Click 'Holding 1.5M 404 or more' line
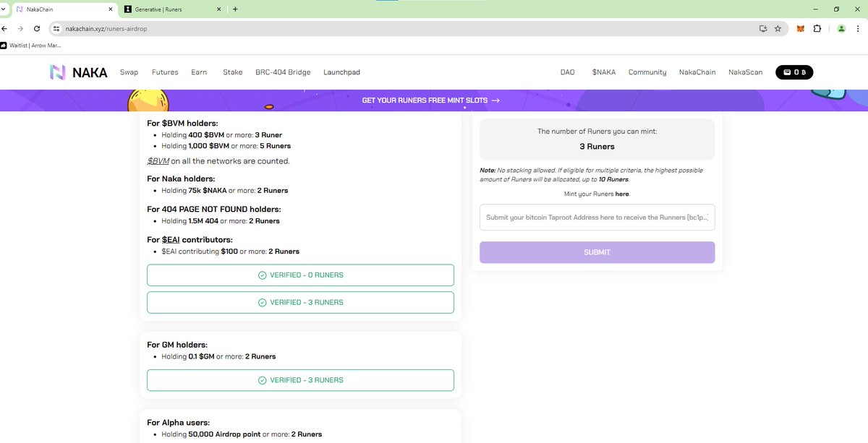868x443 pixels. [x=221, y=221]
